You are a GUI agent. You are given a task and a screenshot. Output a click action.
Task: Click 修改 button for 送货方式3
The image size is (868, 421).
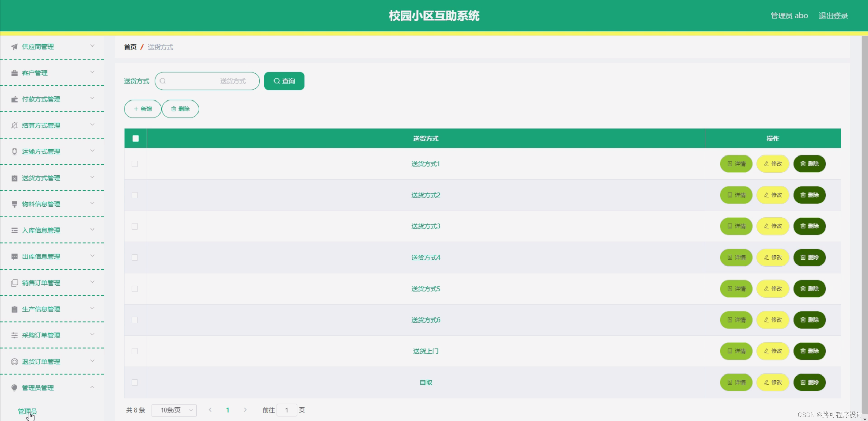click(x=773, y=226)
